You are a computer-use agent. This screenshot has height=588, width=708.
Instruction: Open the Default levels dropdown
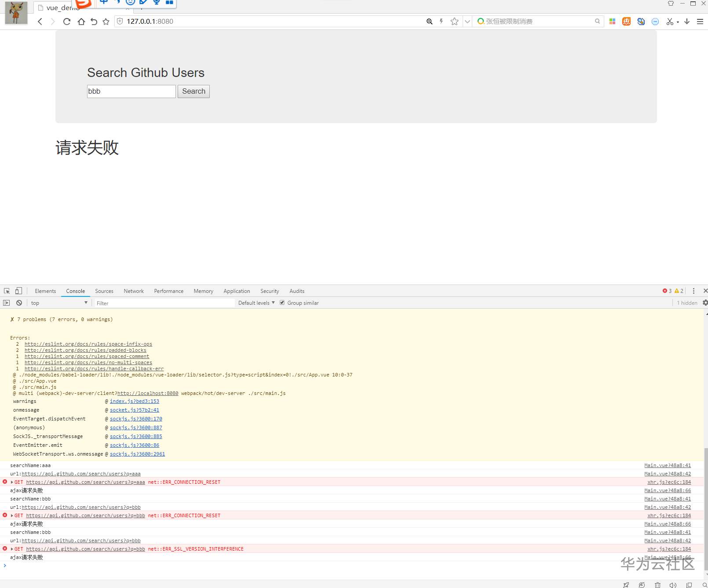[256, 303]
